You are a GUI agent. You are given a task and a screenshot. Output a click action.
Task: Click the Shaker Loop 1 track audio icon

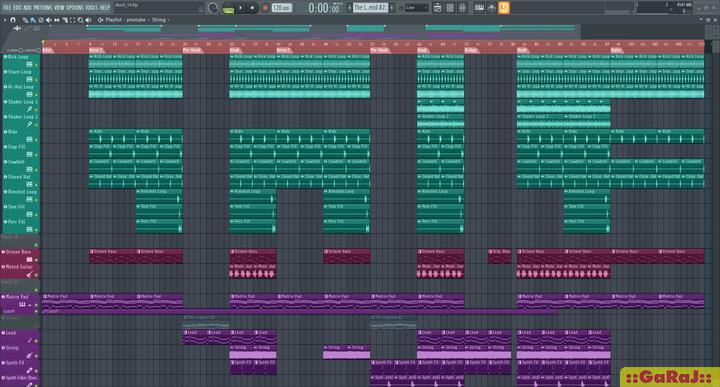(x=29, y=110)
